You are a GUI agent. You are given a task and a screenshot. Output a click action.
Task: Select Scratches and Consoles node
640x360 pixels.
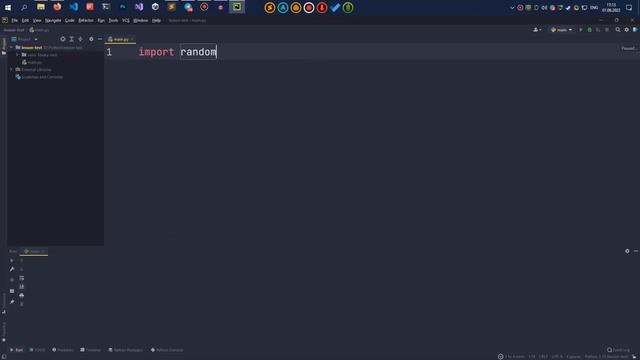(40, 77)
